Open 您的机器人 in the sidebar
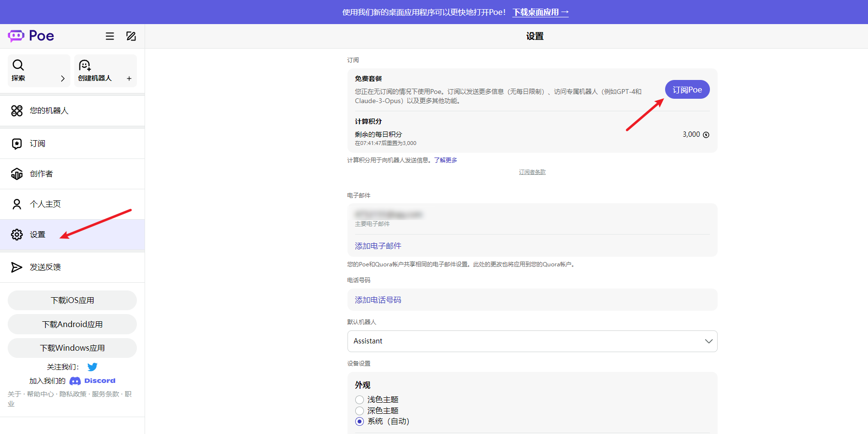868x434 pixels. click(x=72, y=111)
